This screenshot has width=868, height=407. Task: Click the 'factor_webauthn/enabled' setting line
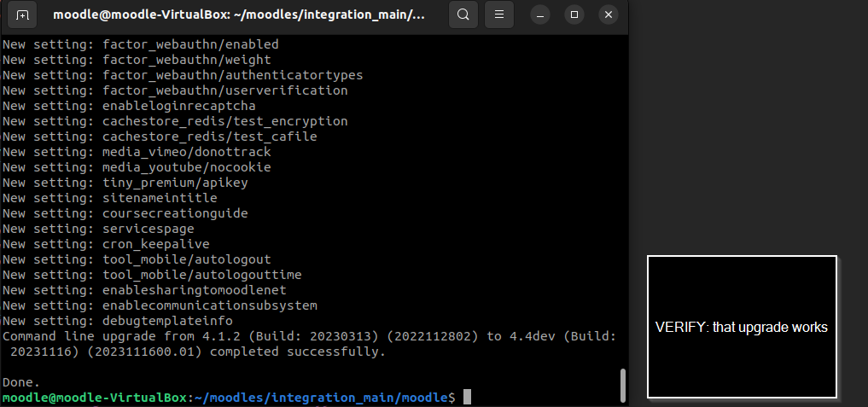pos(141,44)
